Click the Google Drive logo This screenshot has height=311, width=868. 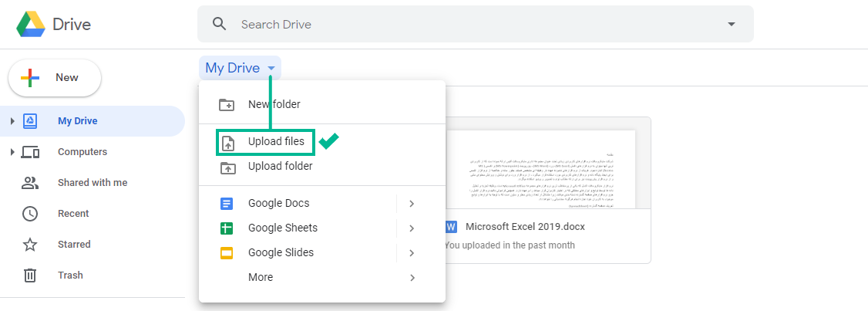tap(31, 25)
